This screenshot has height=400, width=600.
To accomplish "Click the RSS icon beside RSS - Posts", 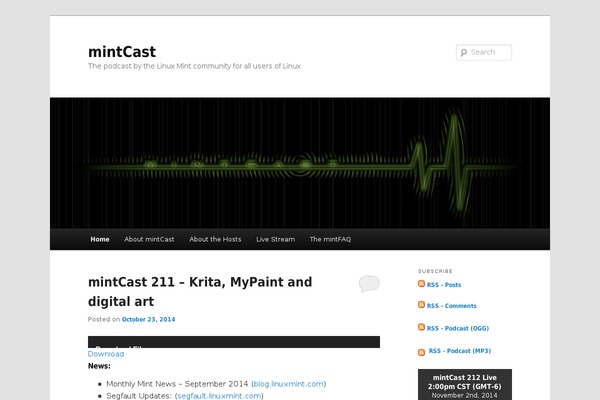I will (421, 284).
